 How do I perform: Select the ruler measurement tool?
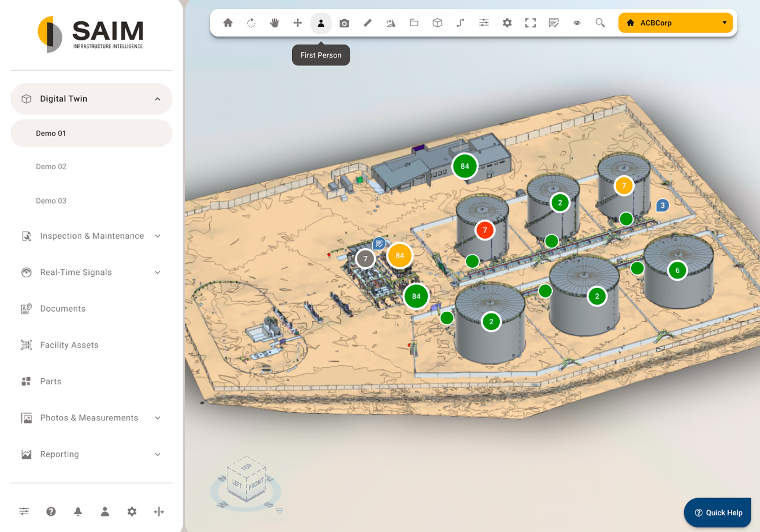click(368, 23)
